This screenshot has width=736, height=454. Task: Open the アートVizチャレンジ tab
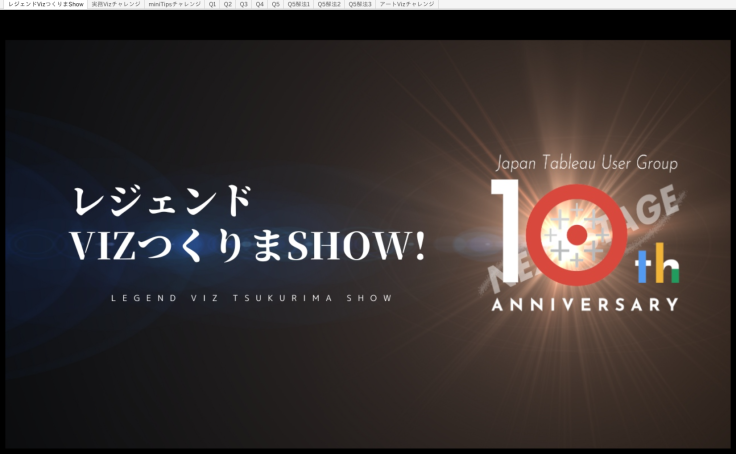(407, 4)
